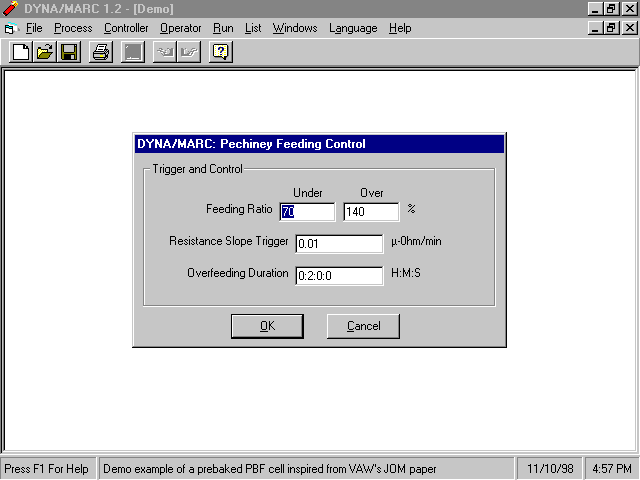Click the Under feeding ratio field

coord(307,212)
